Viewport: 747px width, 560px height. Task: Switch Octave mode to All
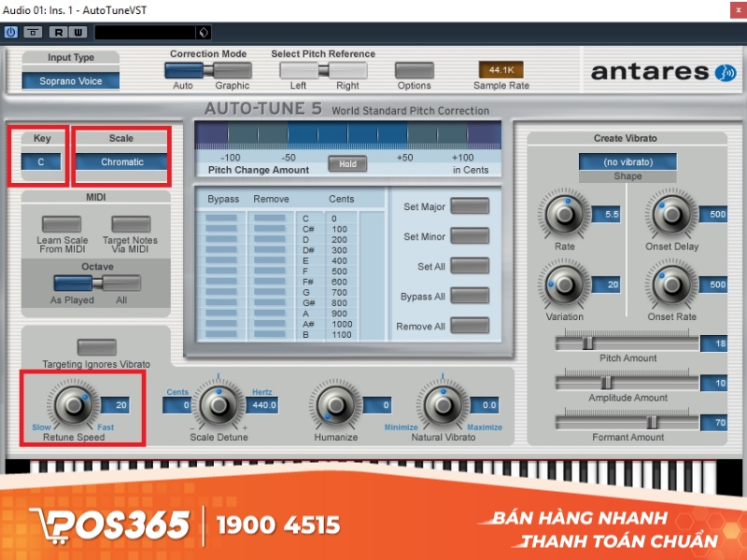click(x=121, y=282)
